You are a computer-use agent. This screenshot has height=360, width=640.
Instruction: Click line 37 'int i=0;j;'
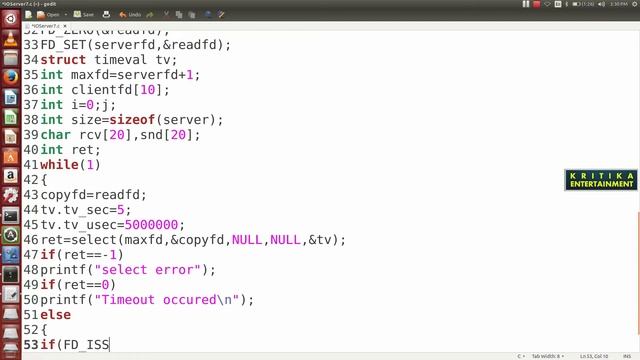click(78, 104)
